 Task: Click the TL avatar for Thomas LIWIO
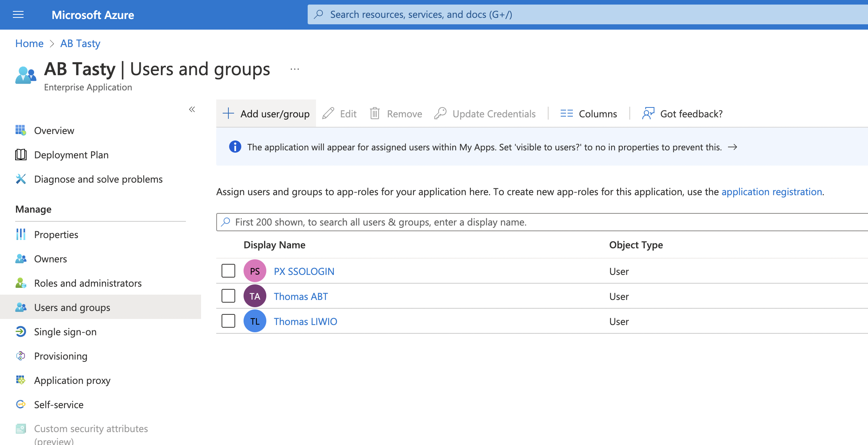tap(255, 321)
